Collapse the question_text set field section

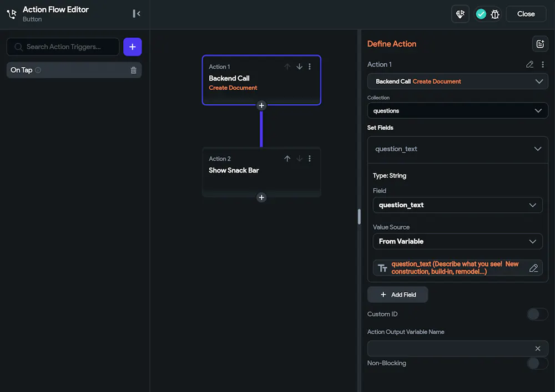[537, 149]
